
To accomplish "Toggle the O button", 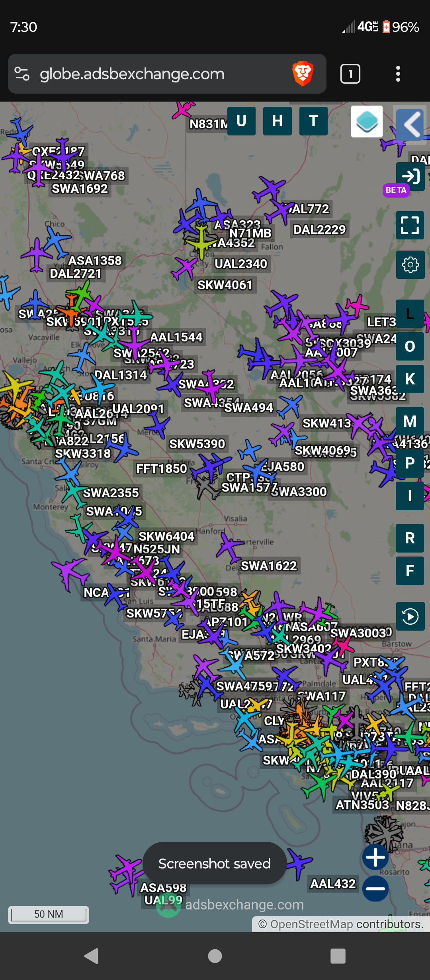I will (x=410, y=346).
